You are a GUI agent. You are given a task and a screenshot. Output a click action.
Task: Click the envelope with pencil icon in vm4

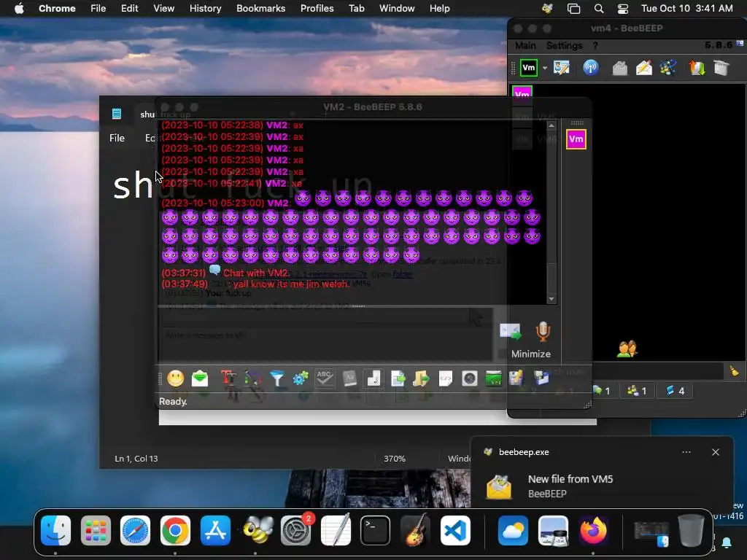[x=643, y=68]
